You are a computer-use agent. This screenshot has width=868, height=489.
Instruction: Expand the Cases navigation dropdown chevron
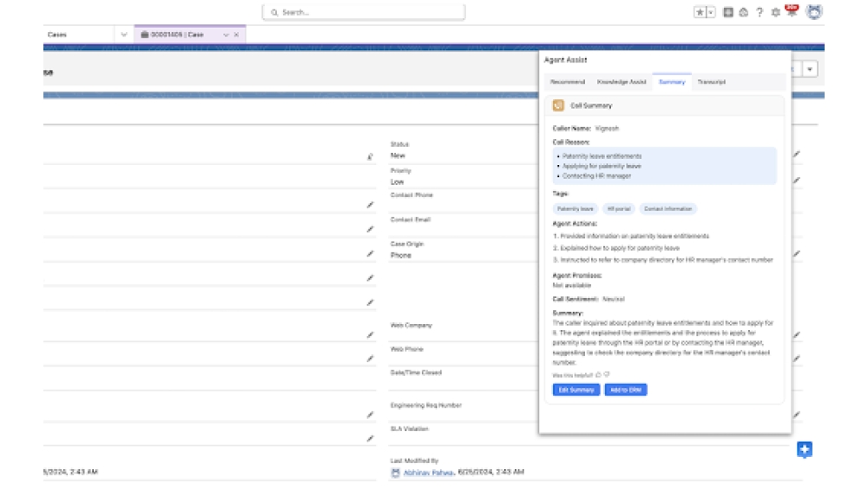click(x=123, y=35)
